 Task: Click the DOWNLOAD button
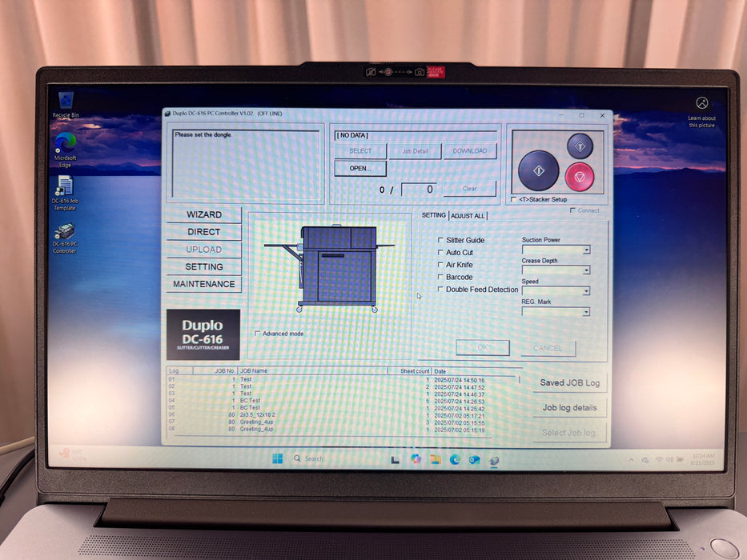point(470,151)
